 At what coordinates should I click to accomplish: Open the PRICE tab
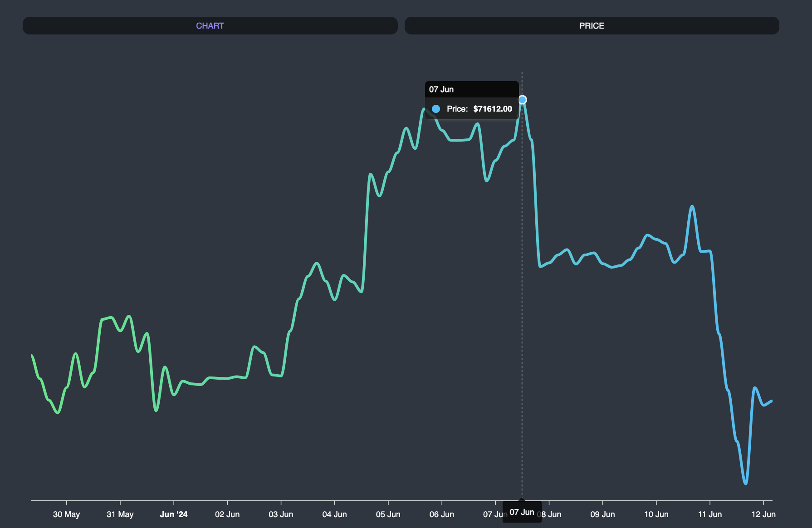(592, 26)
